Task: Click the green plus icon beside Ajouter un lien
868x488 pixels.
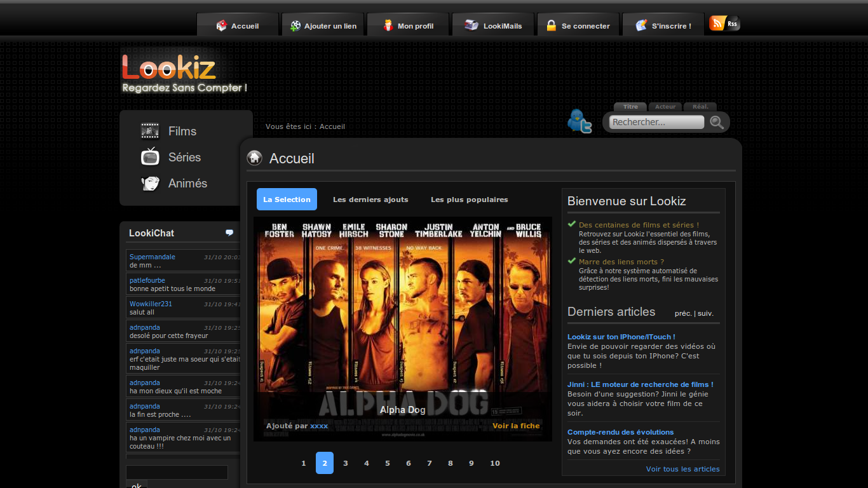Action: pos(295,25)
